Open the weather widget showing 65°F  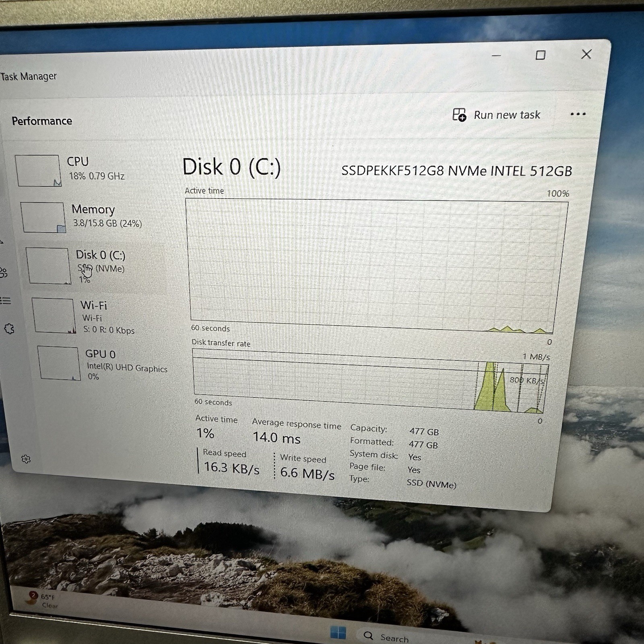tap(41, 600)
